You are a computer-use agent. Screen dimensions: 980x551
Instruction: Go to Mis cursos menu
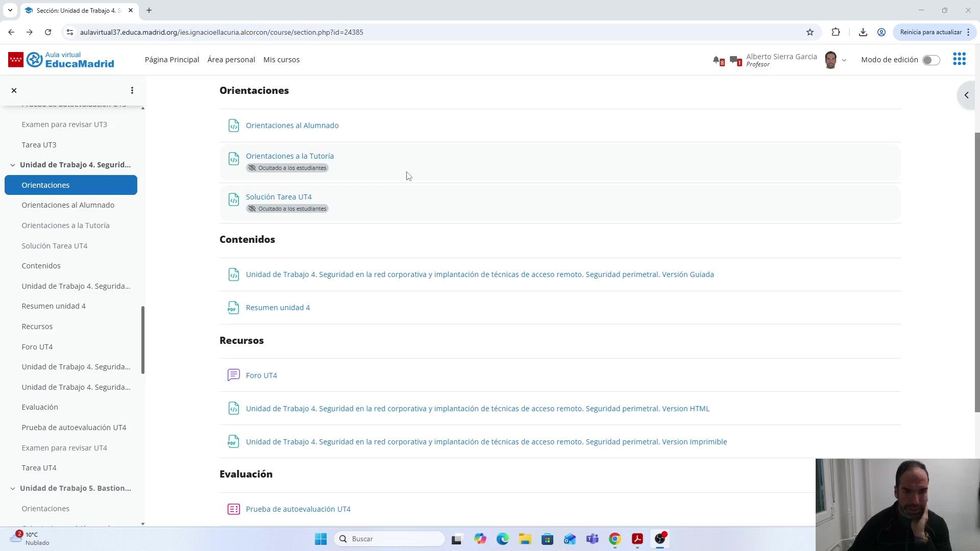pos(281,60)
